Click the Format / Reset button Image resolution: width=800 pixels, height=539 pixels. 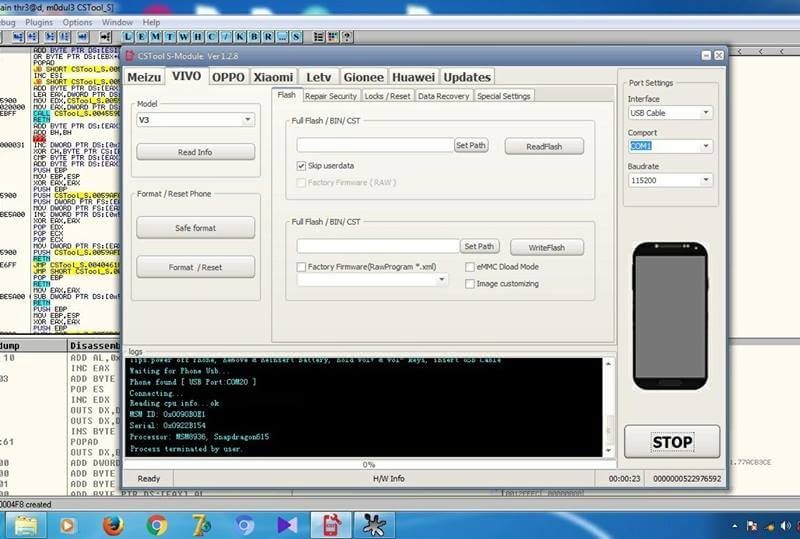[x=195, y=267]
